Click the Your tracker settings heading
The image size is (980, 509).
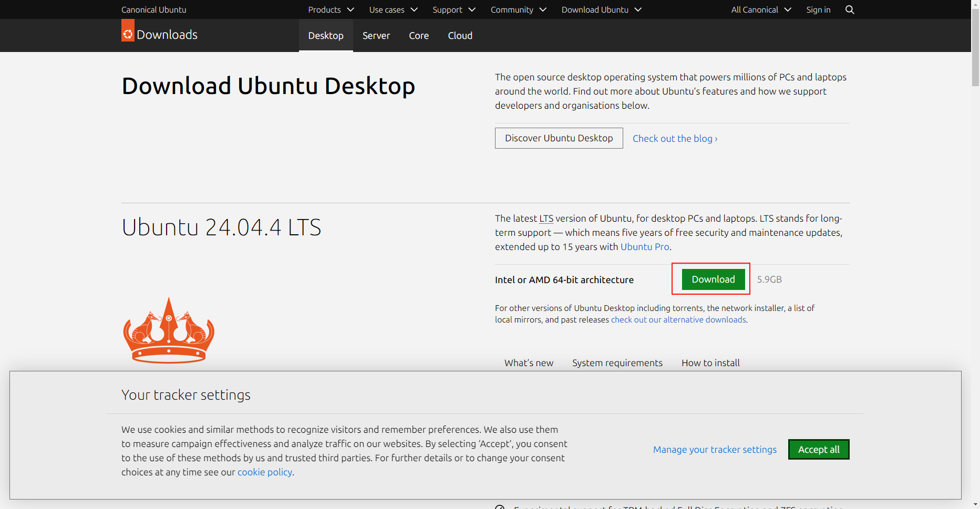186,395
